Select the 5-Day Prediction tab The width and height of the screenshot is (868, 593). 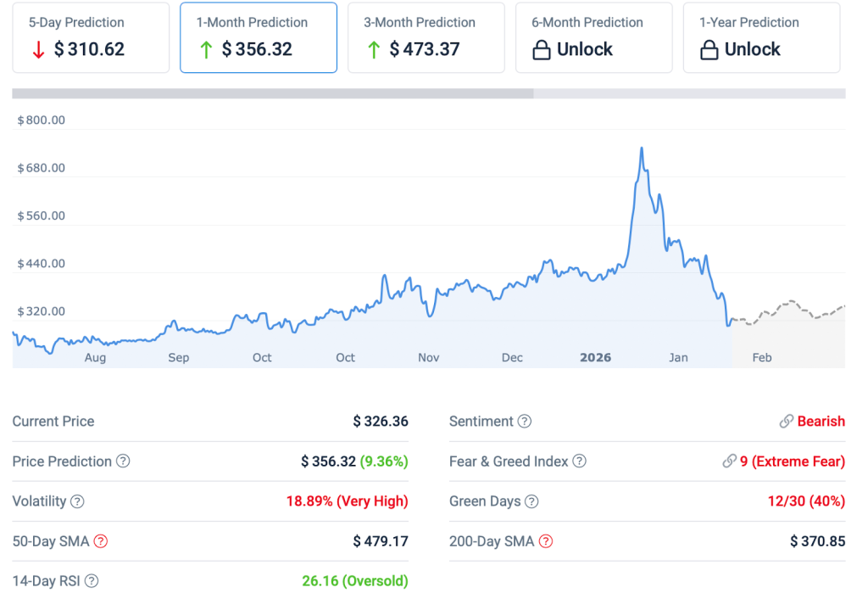point(91,37)
